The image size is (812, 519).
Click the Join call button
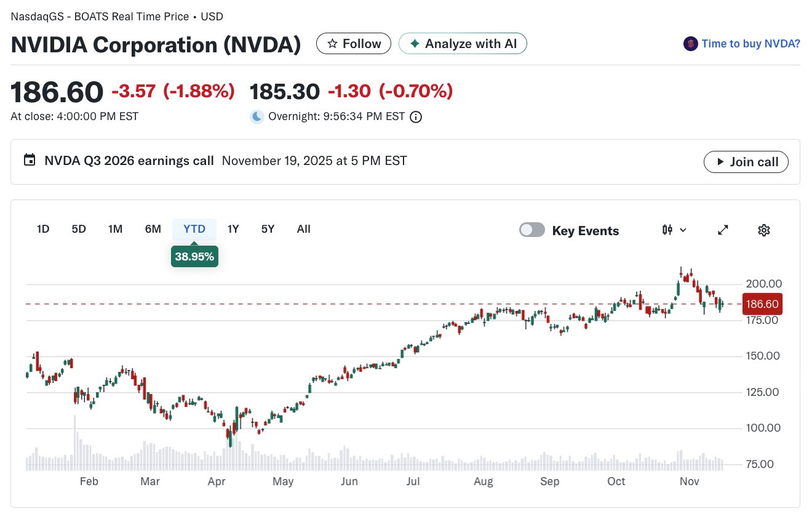click(746, 162)
